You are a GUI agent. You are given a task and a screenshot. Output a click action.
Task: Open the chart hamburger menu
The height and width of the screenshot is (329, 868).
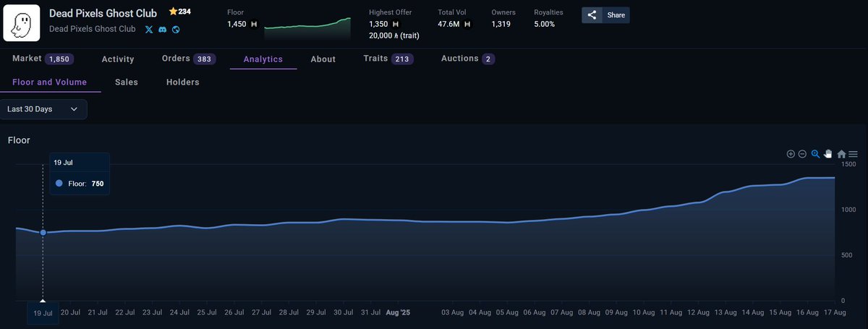coord(854,154)
